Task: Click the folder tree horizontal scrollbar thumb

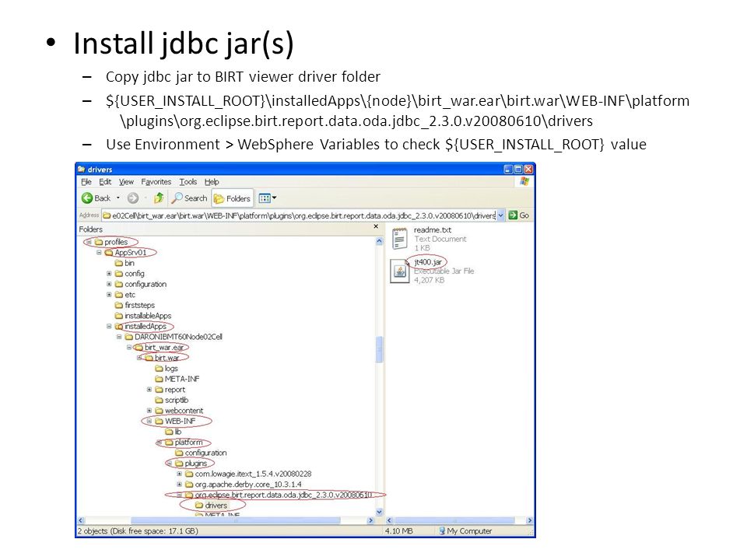Action: (x=235, y=521)
